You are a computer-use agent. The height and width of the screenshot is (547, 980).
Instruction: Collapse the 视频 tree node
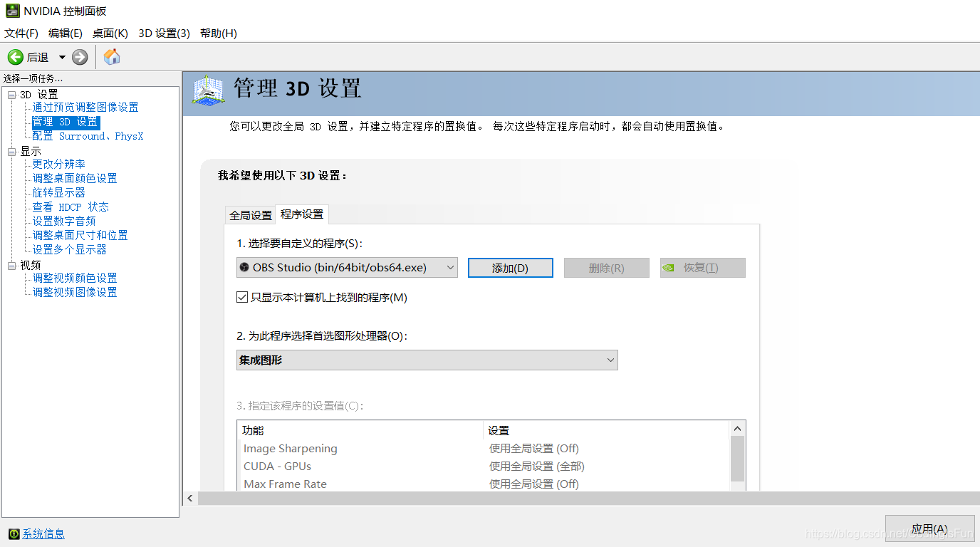pyautogui.click(x=11, y=266)
